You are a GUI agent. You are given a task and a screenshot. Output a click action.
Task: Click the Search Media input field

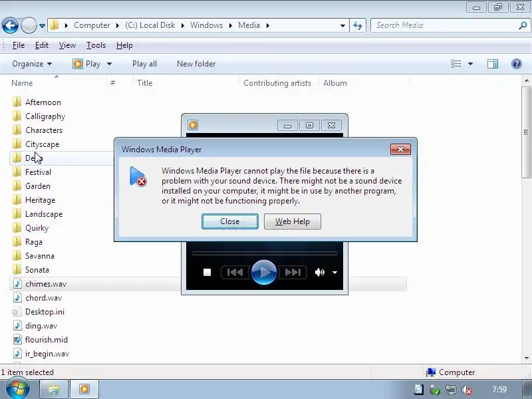[x=444, y=25]
